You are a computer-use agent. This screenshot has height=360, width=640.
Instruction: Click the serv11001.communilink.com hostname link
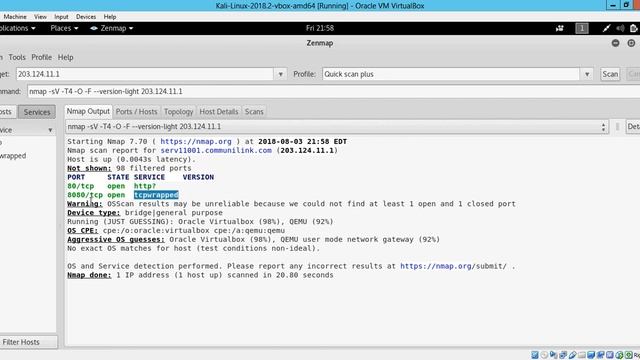[x=216, y=151]
